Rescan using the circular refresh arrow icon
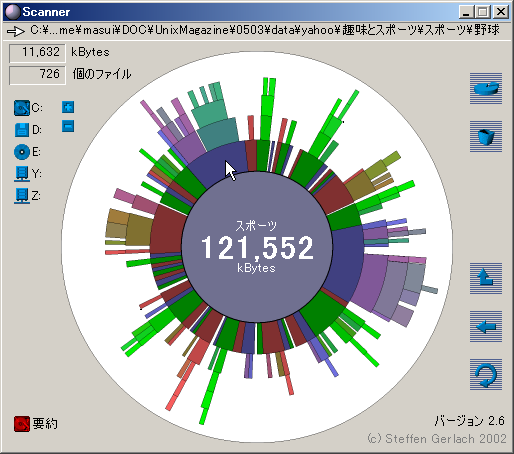Screen dimensions: 514x454 486,374
